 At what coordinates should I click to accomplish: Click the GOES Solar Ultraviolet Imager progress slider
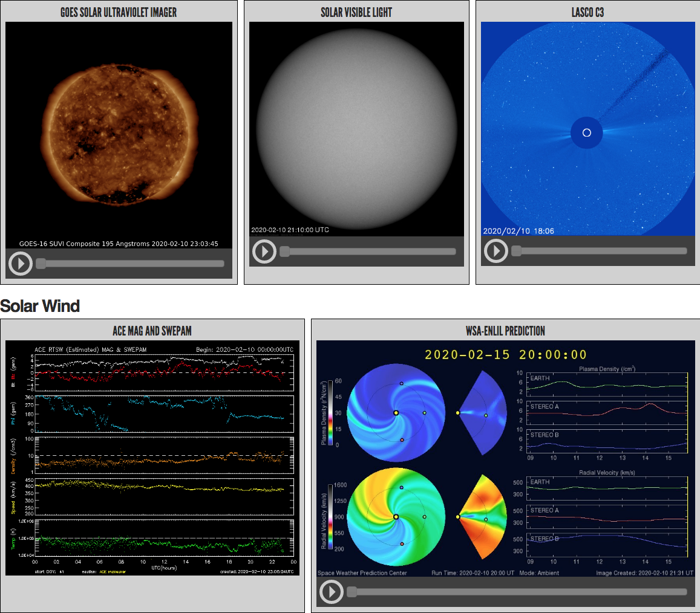[130, 264]
